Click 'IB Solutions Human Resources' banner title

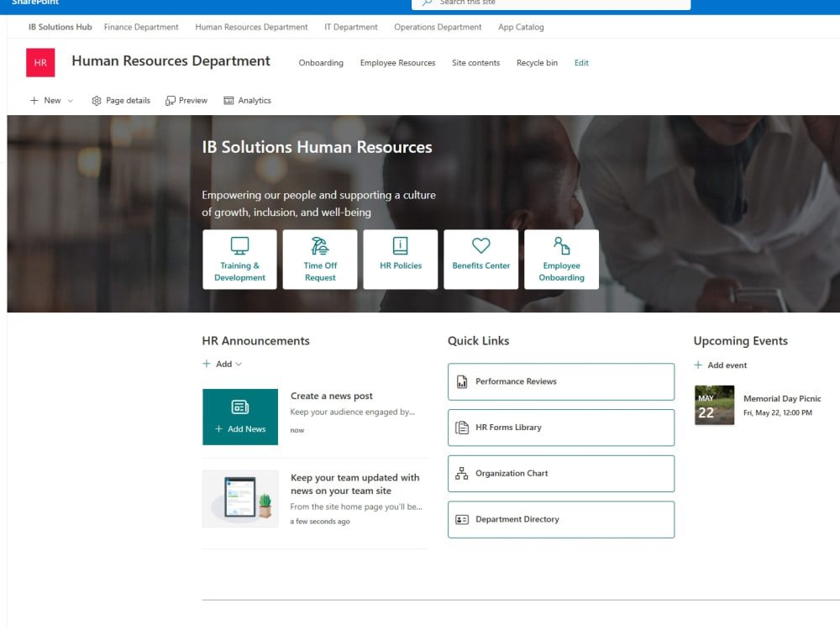(x=317, y=147)
